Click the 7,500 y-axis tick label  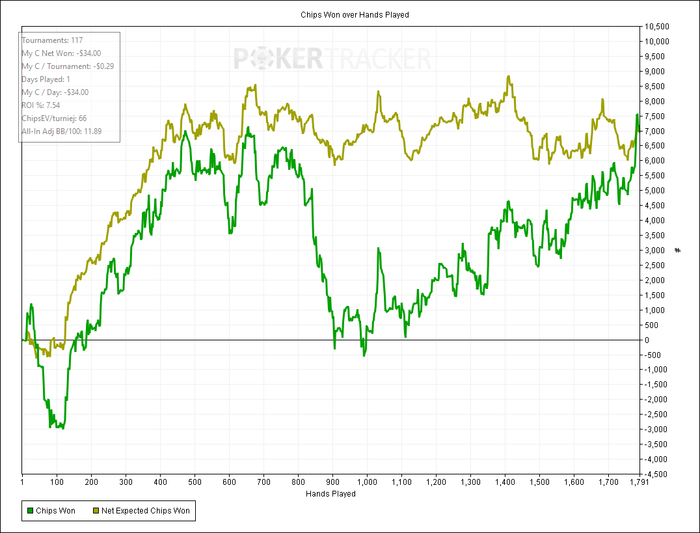[x=655, y=116]
